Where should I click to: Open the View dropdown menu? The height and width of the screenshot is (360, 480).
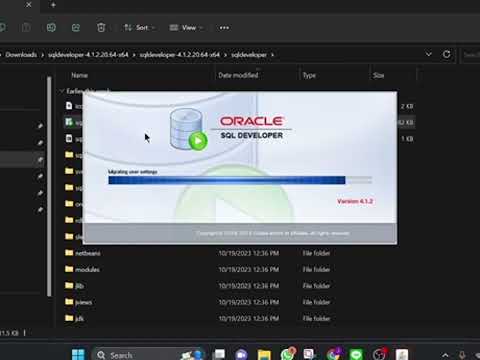coord(186,28)
